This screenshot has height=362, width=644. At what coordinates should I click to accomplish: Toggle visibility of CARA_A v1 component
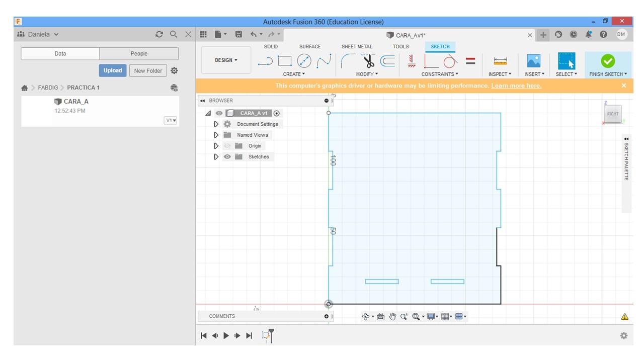click(219, 114)
